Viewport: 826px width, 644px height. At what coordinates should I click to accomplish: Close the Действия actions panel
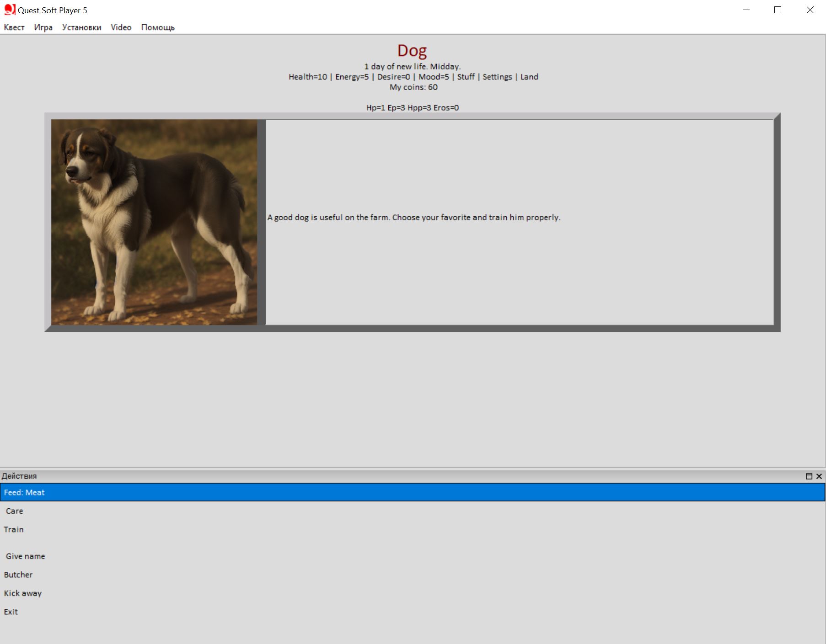819,476
